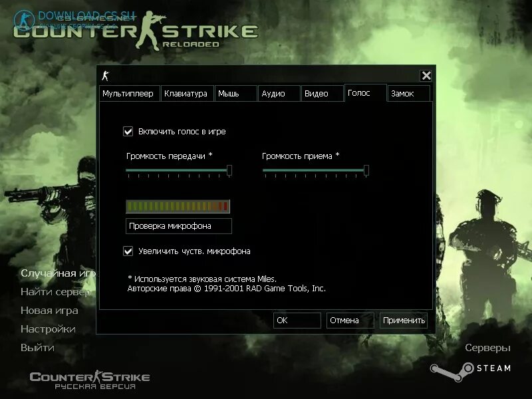Viewport: 532px width, 399px height.
Task: Click the Применить button
Action: [404, 321]
